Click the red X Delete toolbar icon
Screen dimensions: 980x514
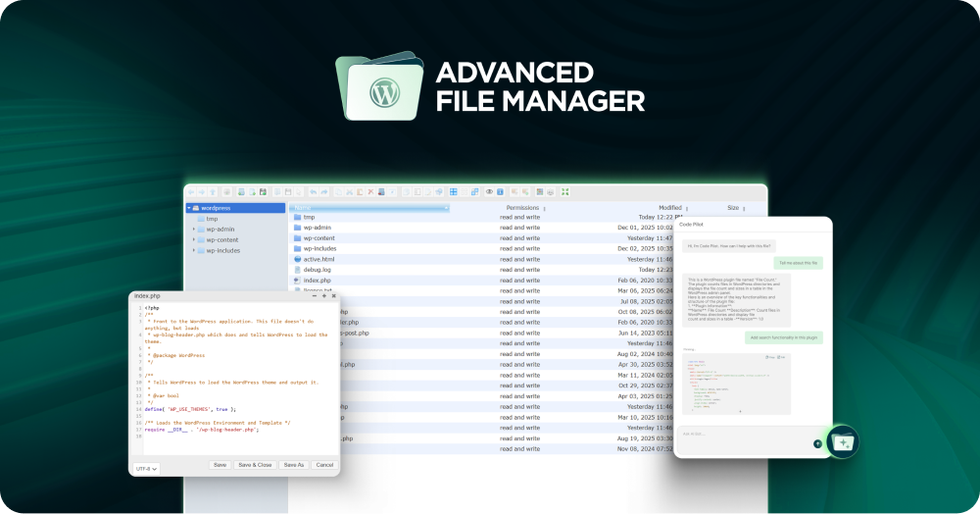[370, 192]
